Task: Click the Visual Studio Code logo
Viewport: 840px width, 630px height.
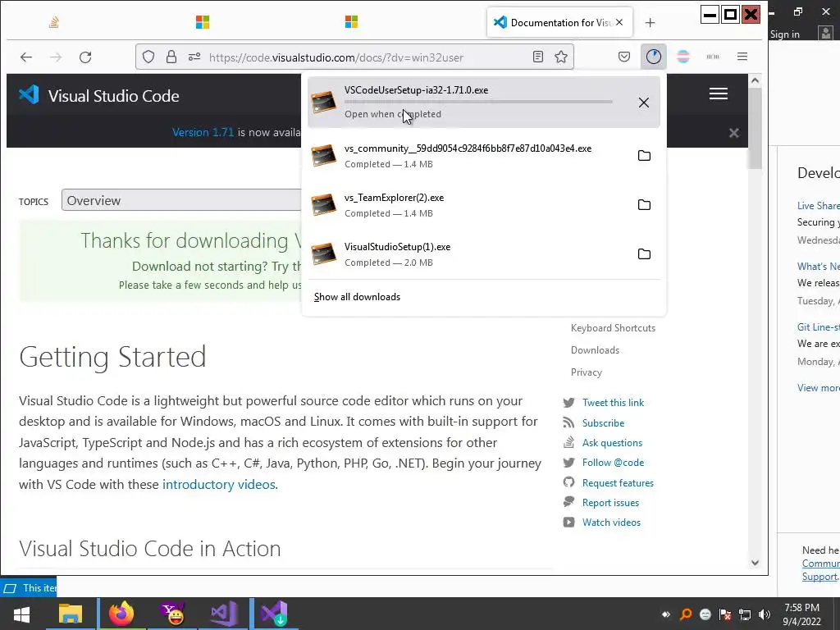Action: (99, 96)
